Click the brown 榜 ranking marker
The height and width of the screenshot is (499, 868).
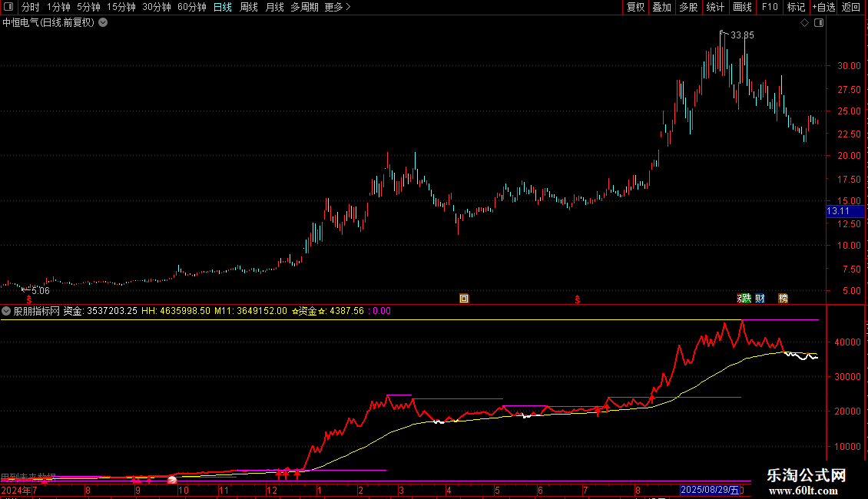pos(784,299)
